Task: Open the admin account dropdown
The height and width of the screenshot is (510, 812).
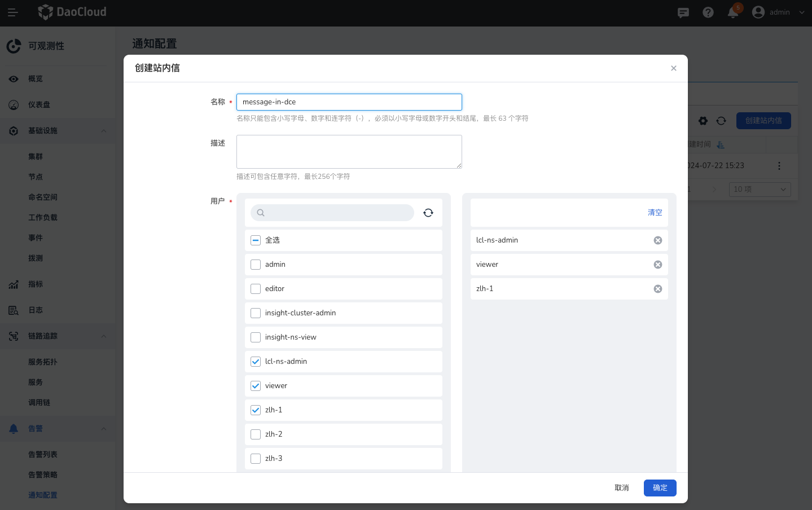Action: (779, 12)
